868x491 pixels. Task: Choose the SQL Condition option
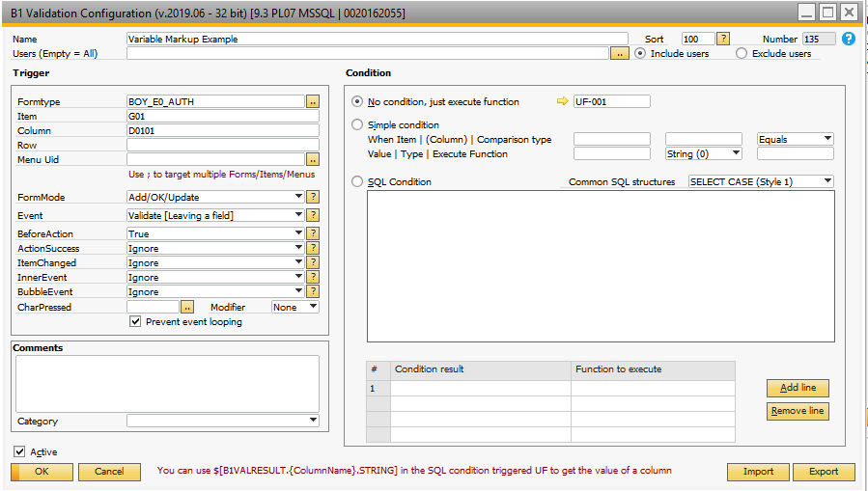coord(357,181)
